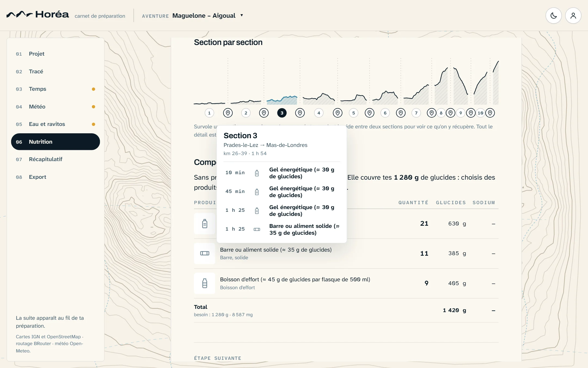Click the gel icon in the 630 g row
Screen dimensions: 588x368
pyautogui.click(x=205, y=224)
